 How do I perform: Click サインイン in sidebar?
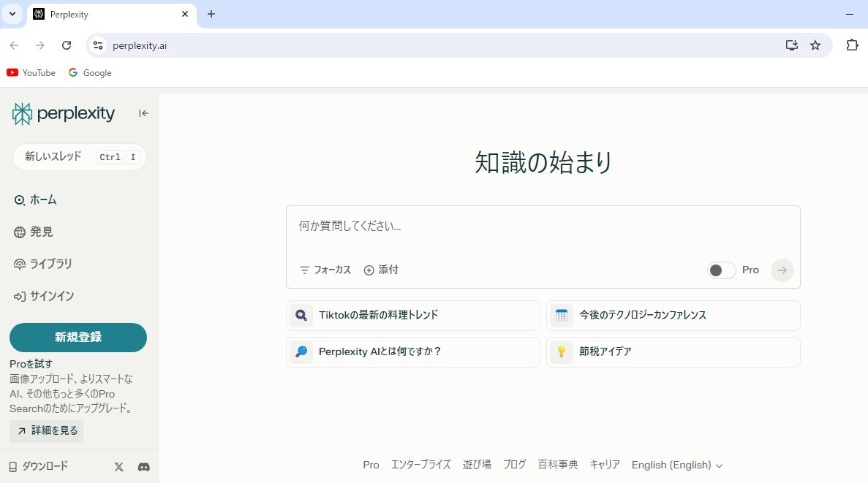(44, 297)
